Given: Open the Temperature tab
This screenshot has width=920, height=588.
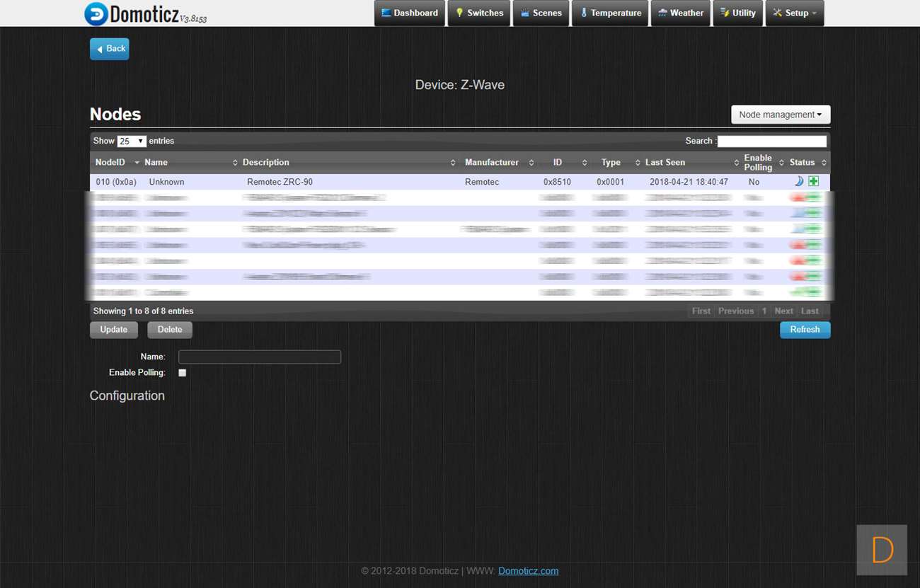Looking at the screenshot, I should pyautogui.click(x=609, y=13).
